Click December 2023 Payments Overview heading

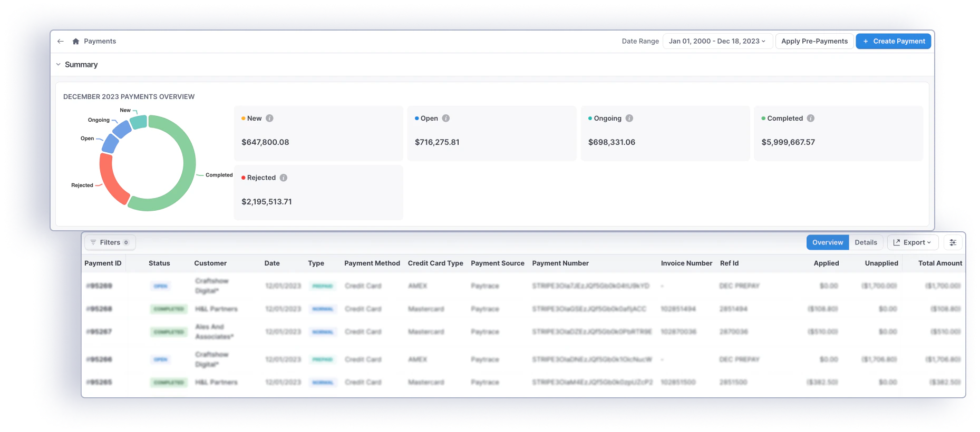(129, 97)
